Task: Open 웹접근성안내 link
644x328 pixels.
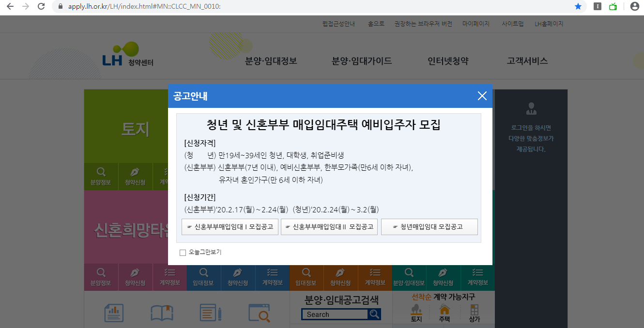Action: tap(339, 24)
